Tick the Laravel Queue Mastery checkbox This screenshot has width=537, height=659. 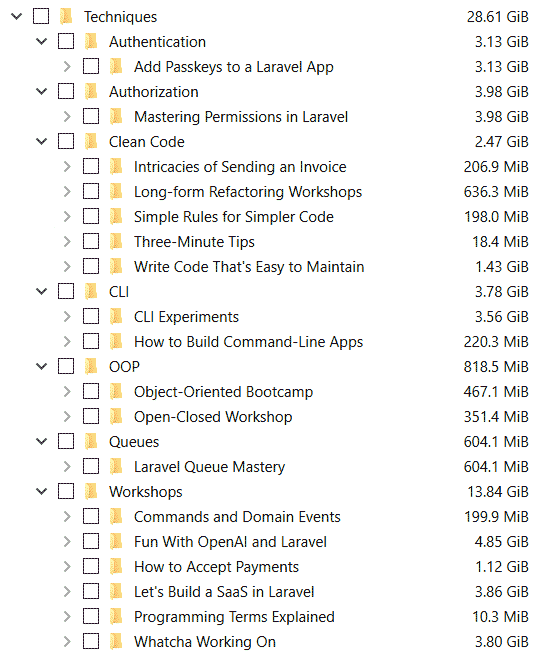tap(91, 467)
